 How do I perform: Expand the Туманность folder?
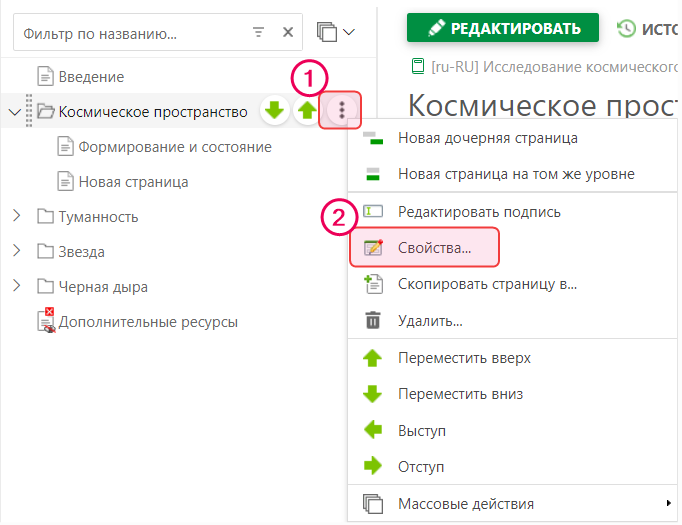coord(17,215)
